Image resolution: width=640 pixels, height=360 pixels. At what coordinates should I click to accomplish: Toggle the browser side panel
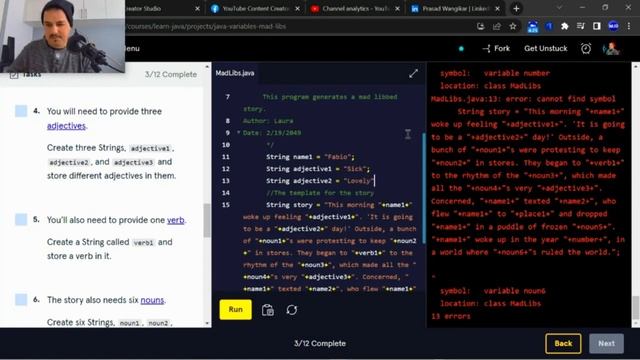coord(597,26)
